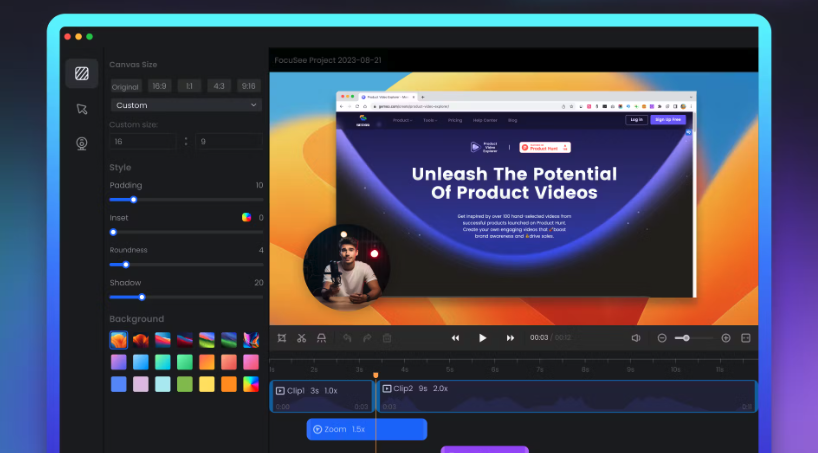This screenshot has height=453, width=818.
Task: Select Clip1 on the timeline
Action: 322,397
